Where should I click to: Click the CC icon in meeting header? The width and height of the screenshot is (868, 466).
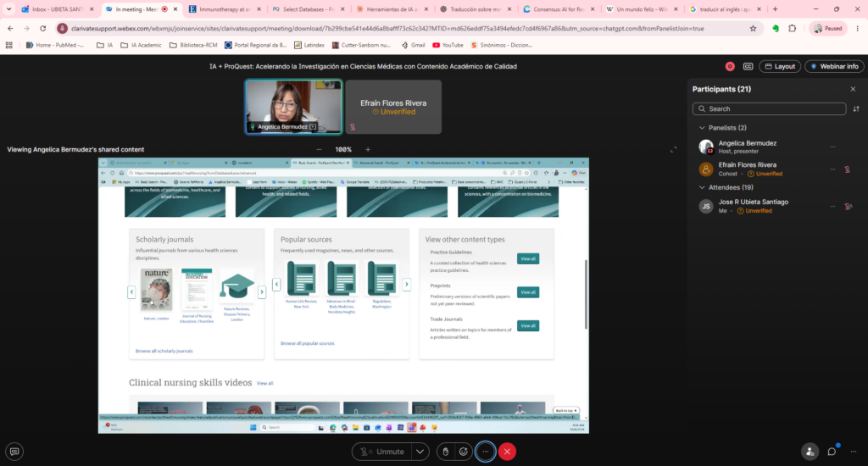pos(748,66)
